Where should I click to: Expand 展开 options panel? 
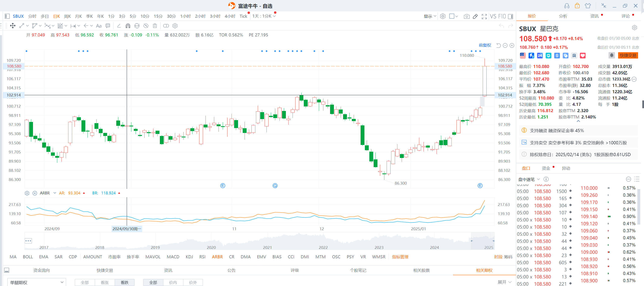[x=505, y=282]
